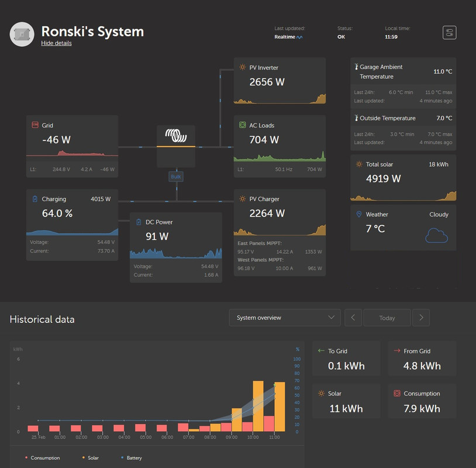Click the 10:00 orange solar bar

click(258, 406)
